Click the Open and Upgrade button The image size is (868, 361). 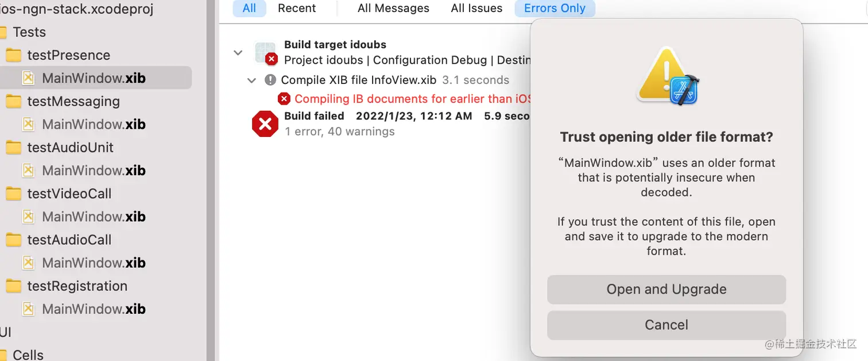666,289
